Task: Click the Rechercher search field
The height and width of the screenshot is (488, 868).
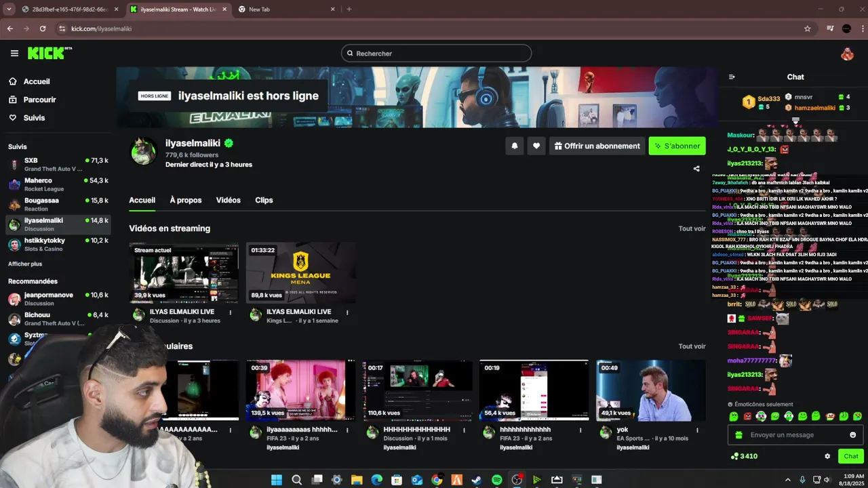Action: click(436, 54)
